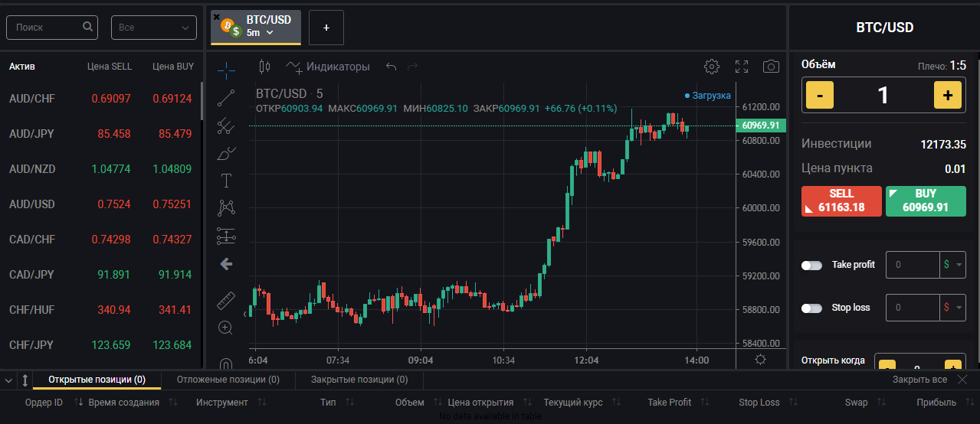This screenshot has width=980, height=424.
Task: Open candlestick chart style selector
Action: click(265, 67)
